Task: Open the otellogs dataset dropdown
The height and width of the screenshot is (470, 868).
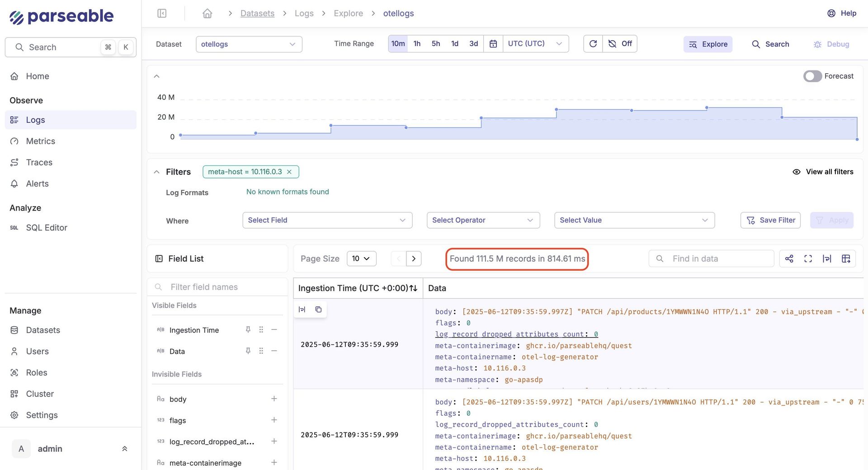Action: 249,44
